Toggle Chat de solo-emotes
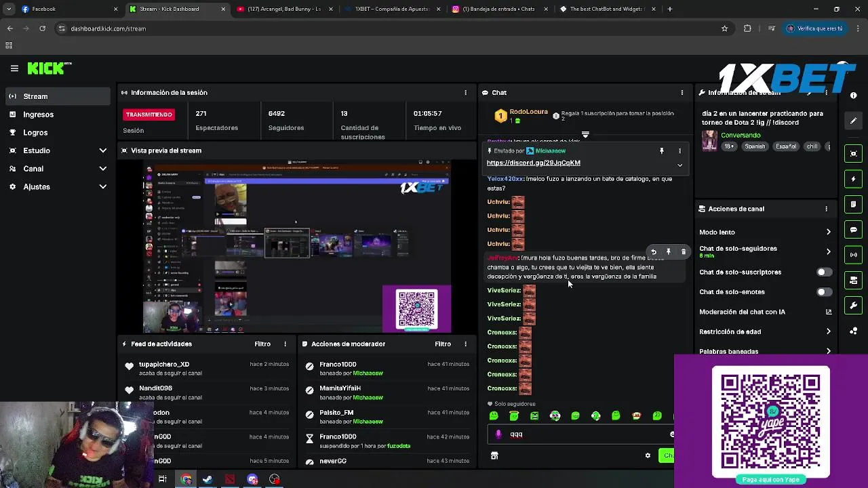Screen dimensions: 868x488 tap(824, 292)
